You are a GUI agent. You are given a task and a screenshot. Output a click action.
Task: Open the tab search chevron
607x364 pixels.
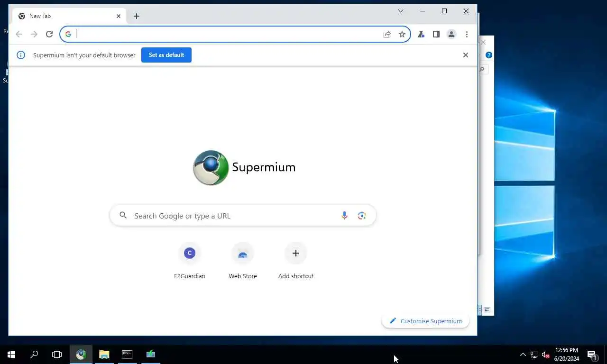coord(401,11)
